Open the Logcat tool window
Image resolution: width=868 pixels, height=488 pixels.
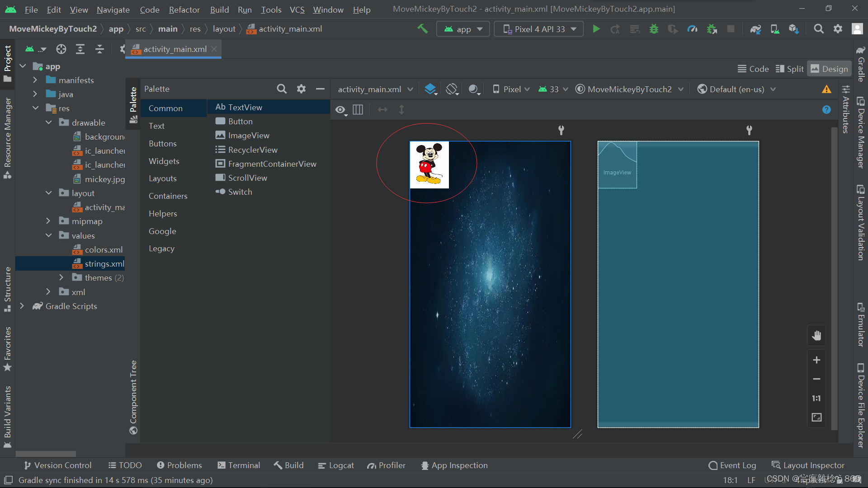point(336,465)
